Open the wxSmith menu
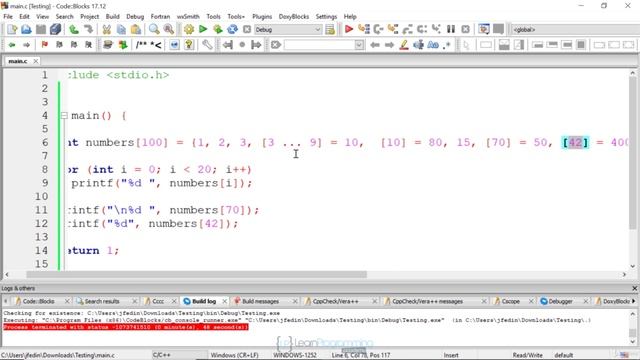Screen dimensions: 640x360 click(x=188, y=17)
